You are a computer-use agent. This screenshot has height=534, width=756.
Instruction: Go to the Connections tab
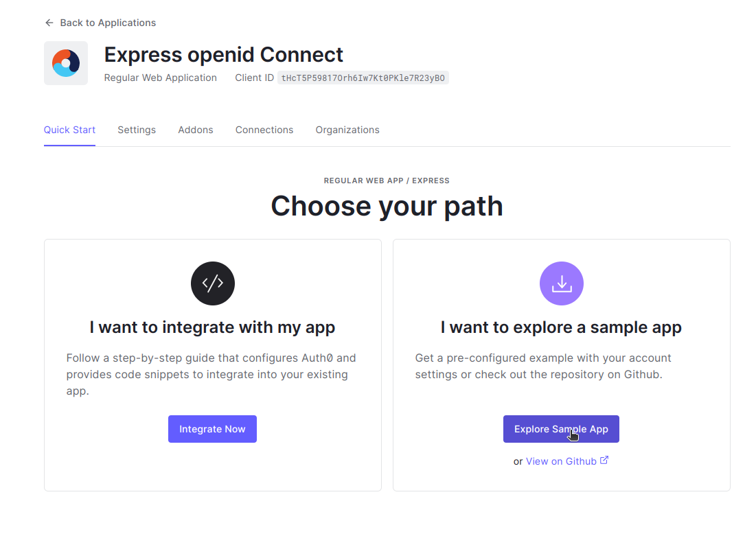click(x=264, y=130)
